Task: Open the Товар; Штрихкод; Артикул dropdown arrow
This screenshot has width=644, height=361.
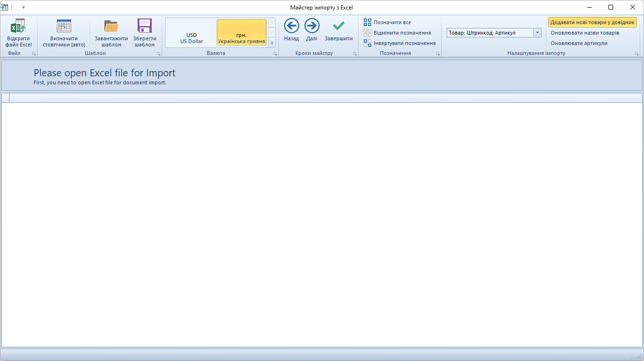Action: point(538,33)
